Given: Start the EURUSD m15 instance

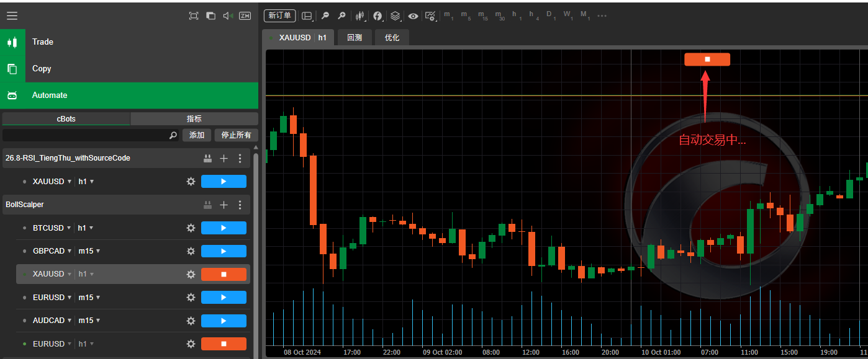Looking at the screenshot, I should click(224, 298).
